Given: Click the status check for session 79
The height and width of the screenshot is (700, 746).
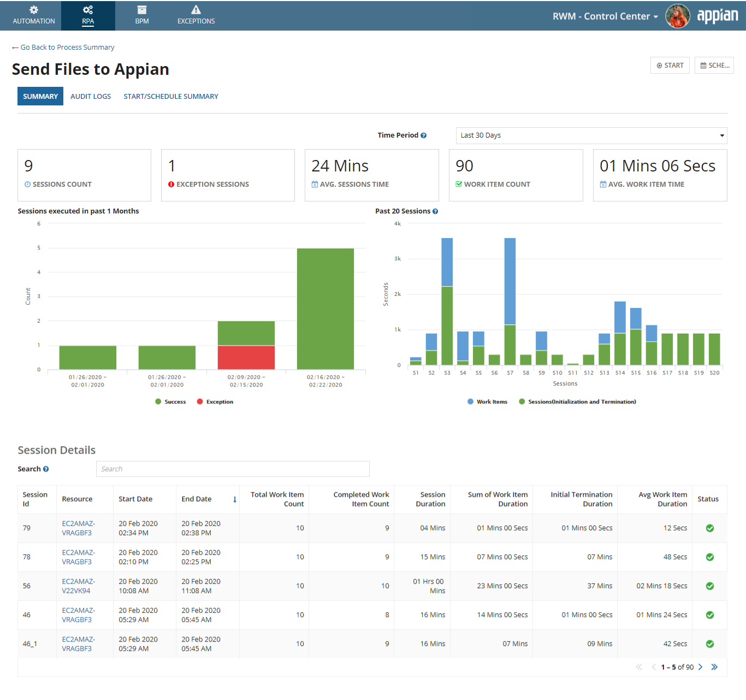Looking at the screenshot, I should pos(710,528).
